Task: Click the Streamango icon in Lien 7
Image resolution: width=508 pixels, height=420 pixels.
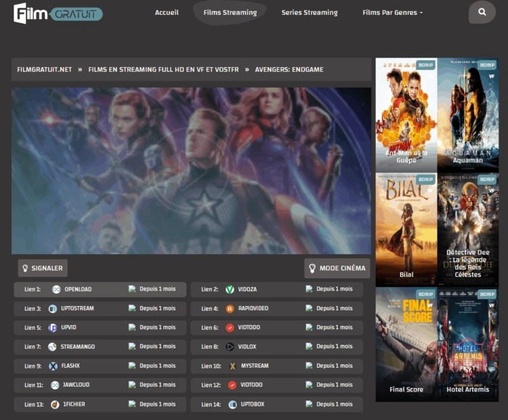Action: pos(52,347)
